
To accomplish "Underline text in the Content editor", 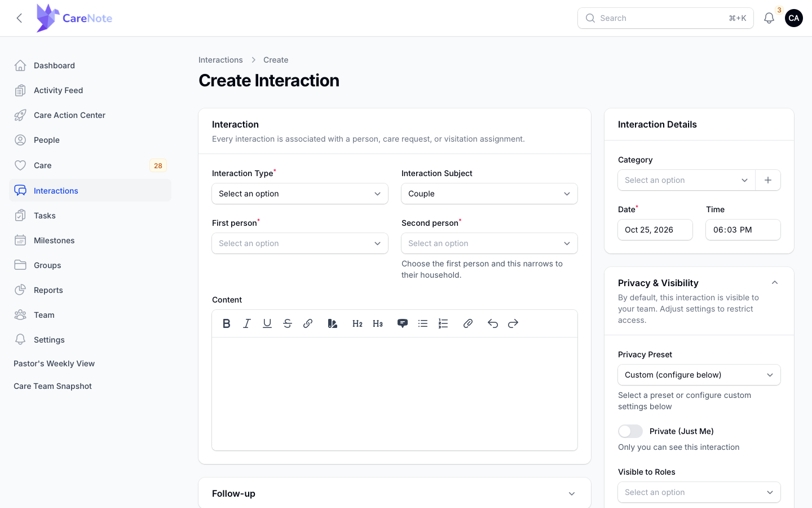I will coord(267,323).
